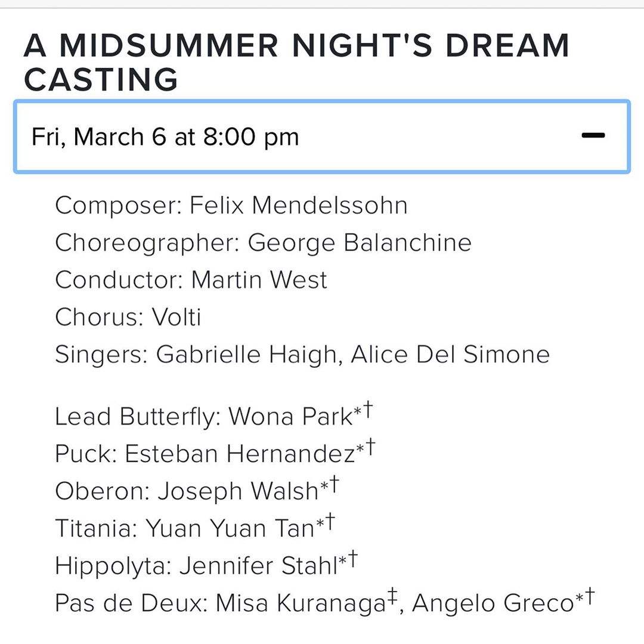This screenshot has width=644, height=644.
Task: Click Wona Park in Lead Butterfly row
Action: 290,417
